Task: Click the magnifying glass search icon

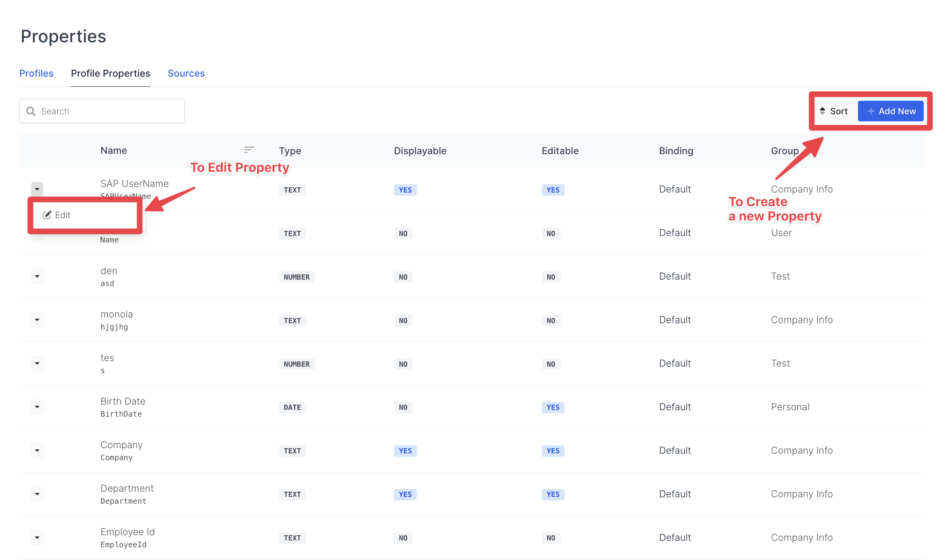Action: [x=31, y=111]
